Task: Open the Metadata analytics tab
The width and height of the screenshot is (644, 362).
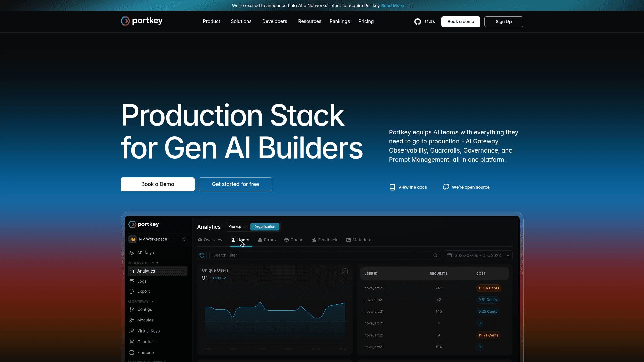Action: coord(359,240)
